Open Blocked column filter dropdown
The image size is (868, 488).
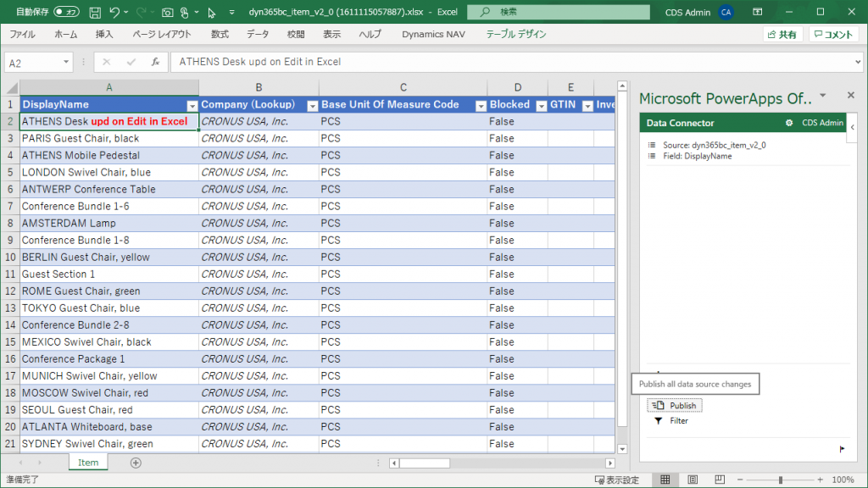click(542, 105)
